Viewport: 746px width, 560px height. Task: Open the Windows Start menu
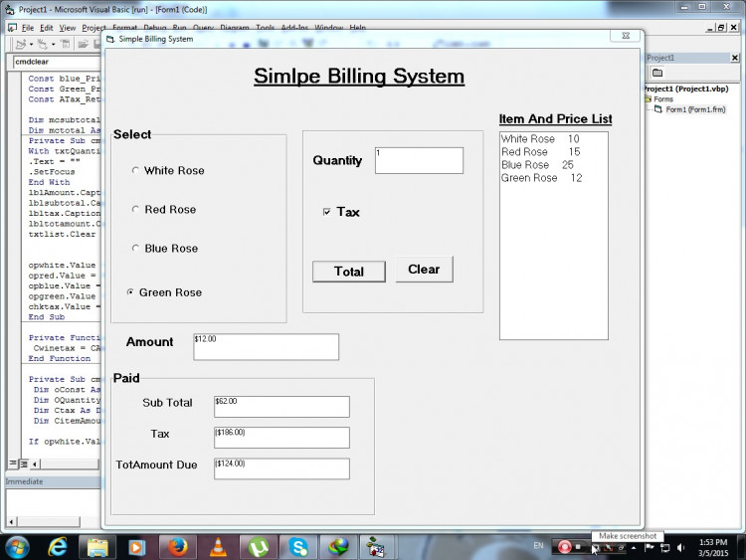click(16, 548)
